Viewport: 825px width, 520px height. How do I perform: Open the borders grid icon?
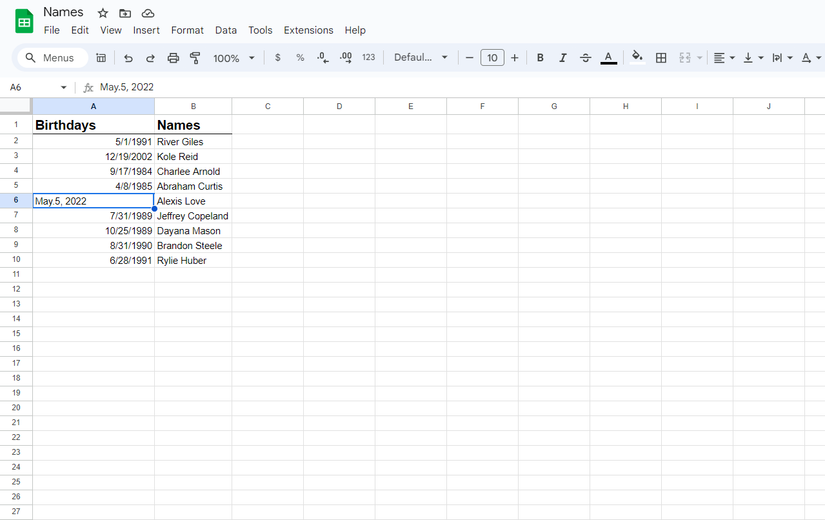tap(661, 58)
